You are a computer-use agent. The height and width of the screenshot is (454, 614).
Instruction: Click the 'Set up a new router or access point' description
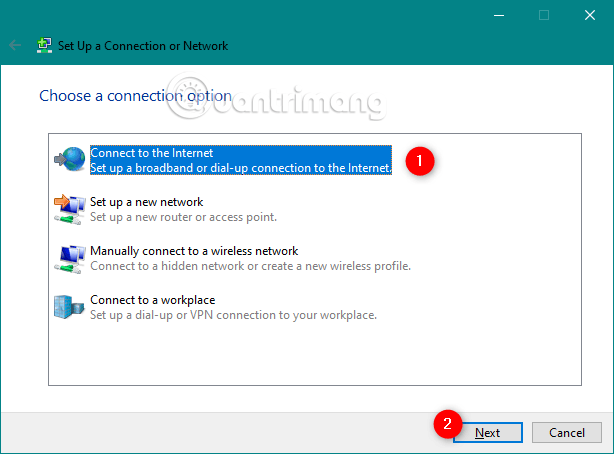point(183,217)
